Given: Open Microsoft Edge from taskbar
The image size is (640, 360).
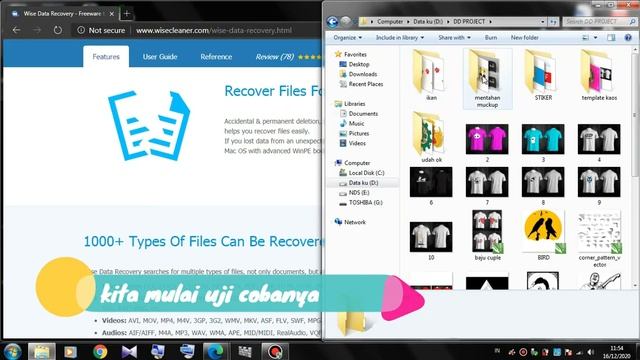Looking at the screenshot, I should pos(215,351).
